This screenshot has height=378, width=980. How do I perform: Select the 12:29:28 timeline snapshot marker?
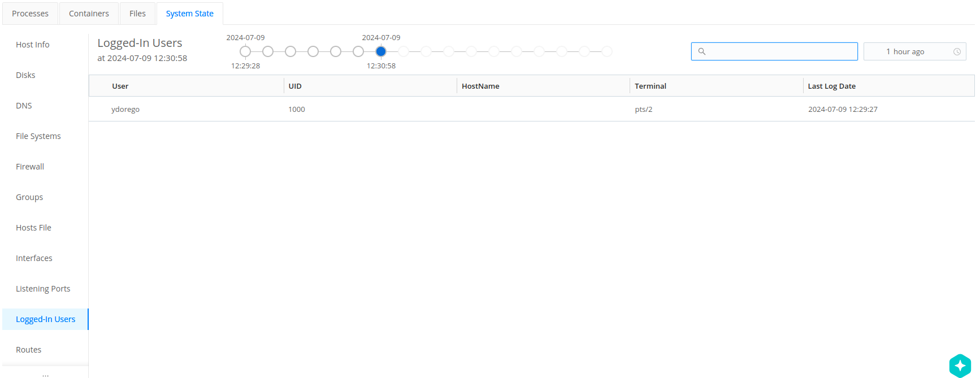click(x=245, y=51)
